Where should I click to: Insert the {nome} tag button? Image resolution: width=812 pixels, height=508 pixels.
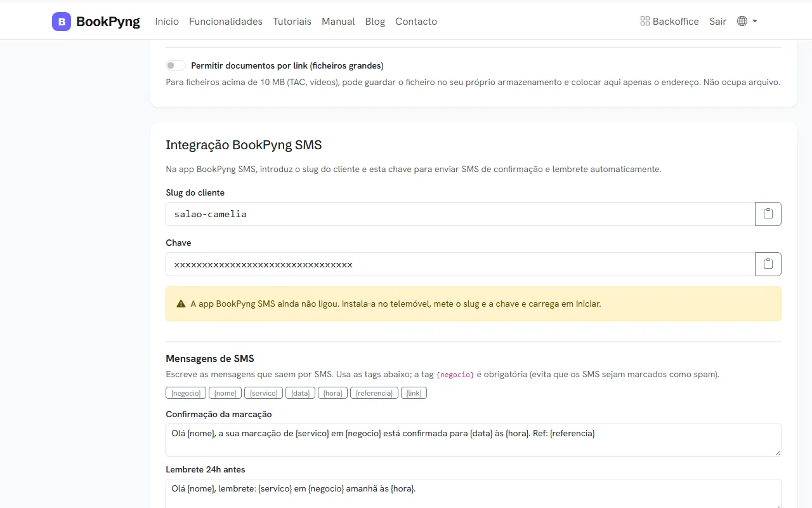coord(225,393)
